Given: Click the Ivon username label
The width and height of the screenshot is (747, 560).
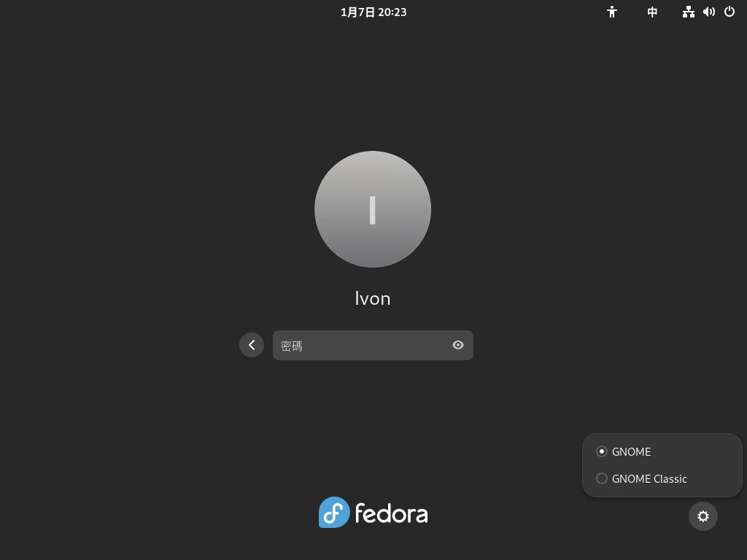Looking at the screenshot, I should coord(373,298).
